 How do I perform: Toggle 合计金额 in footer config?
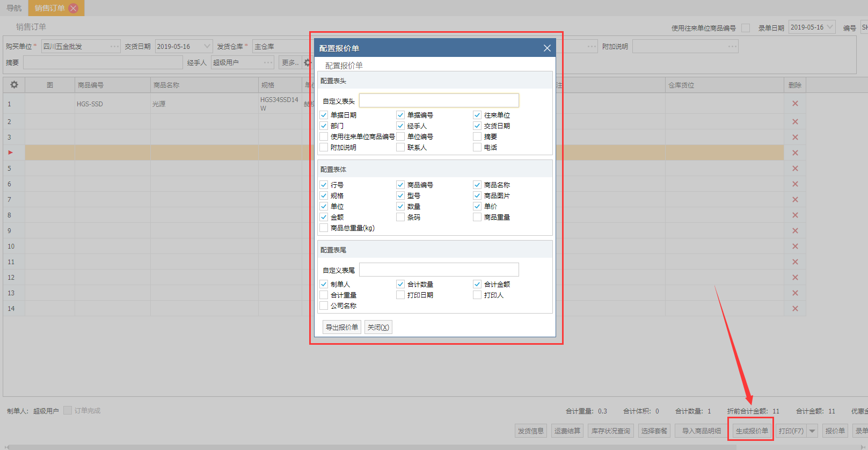(x=477, y=284)
